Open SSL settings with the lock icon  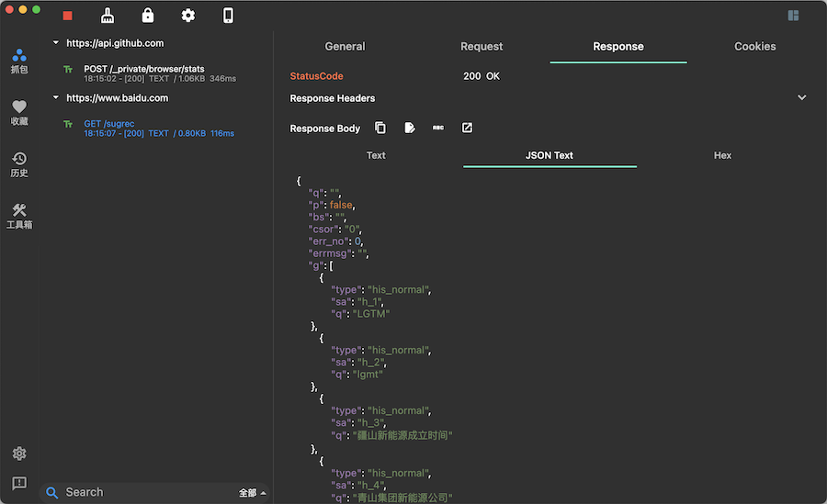point(148,16)
